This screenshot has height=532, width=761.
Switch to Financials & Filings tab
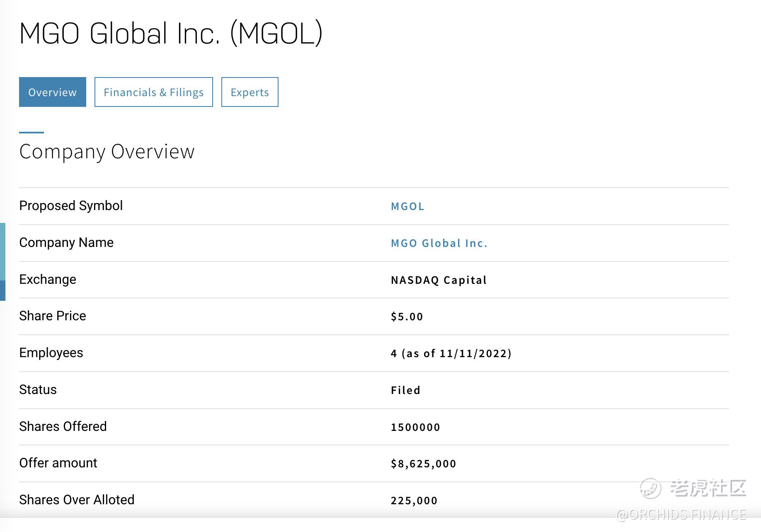154,92
